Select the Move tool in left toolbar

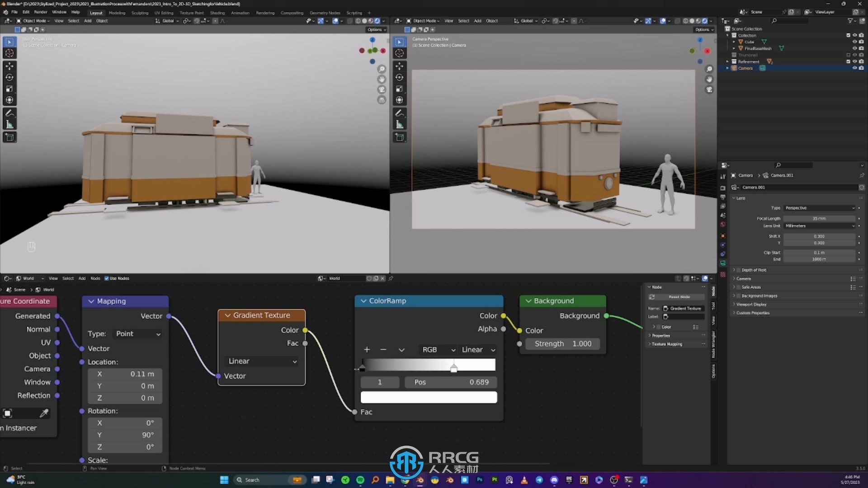pyautogui.click(x=9, y=66)
